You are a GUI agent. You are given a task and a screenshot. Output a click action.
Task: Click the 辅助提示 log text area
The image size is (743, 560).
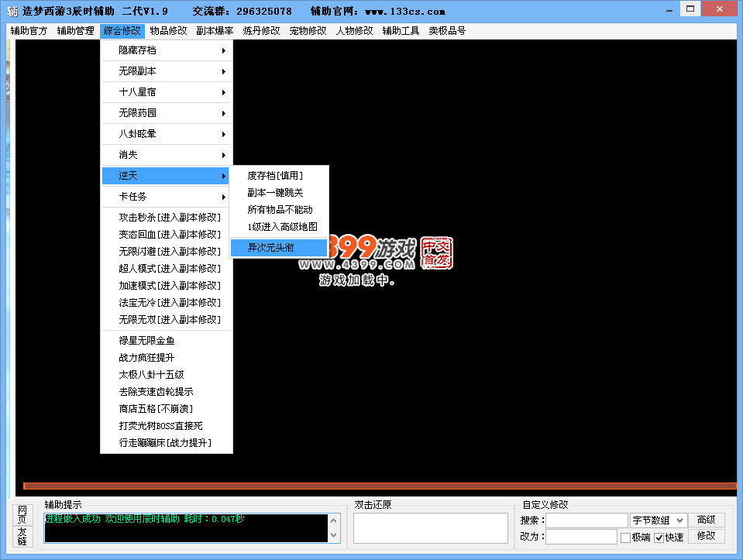186,528
